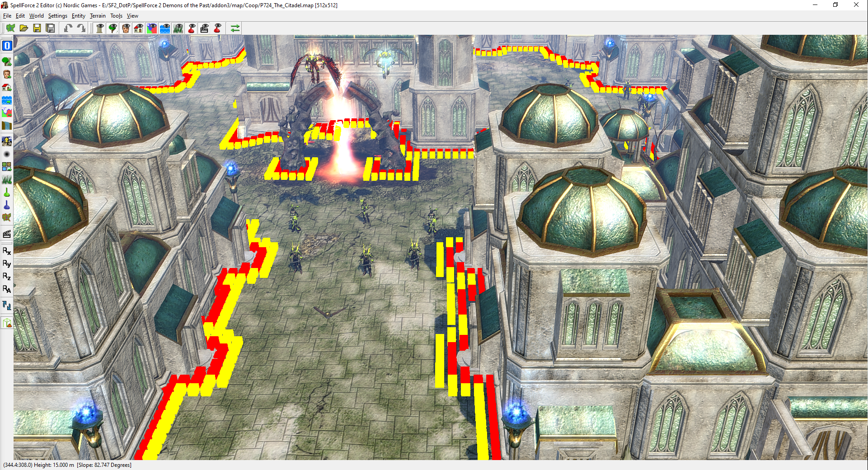Click coordinates text in status bar
The image size is (868, 470).
coord(18,465)
